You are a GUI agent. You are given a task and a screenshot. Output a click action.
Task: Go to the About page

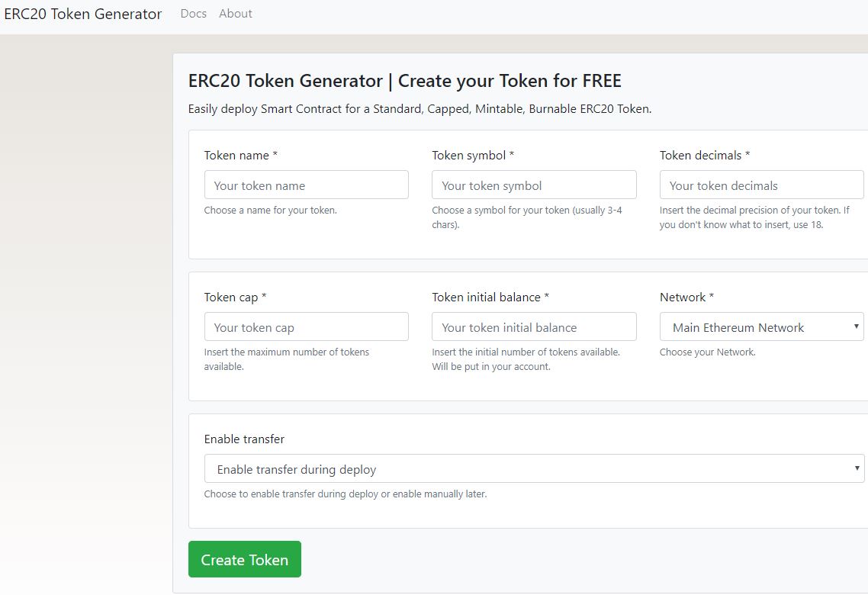(x=235, y=14)
